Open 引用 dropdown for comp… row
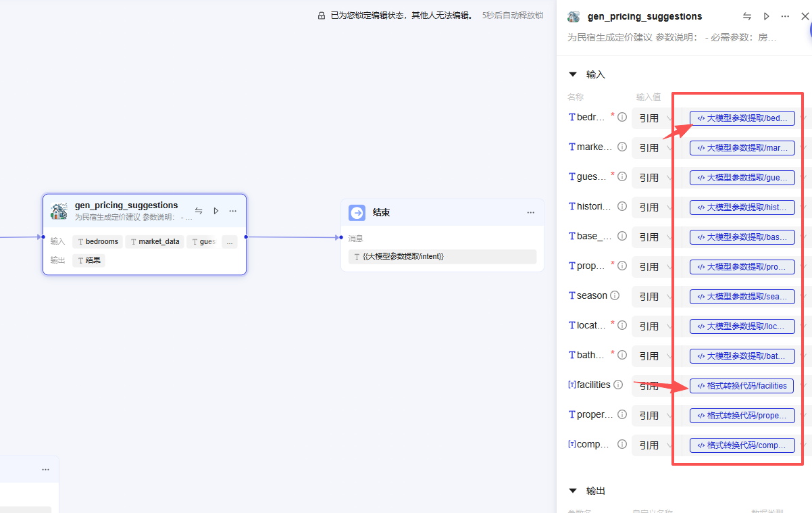This screenshot has height=513, width=812. pyautogui.click(x=655, y=445)
